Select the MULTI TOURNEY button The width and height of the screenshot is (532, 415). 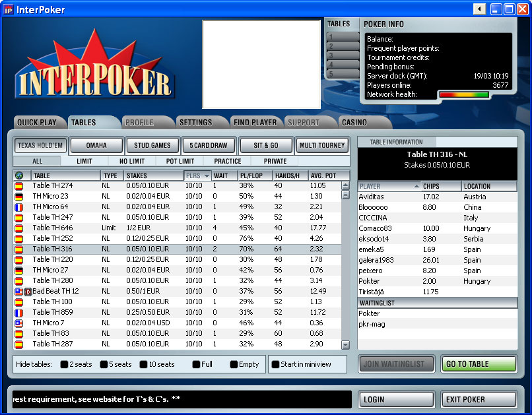[322, 145]
